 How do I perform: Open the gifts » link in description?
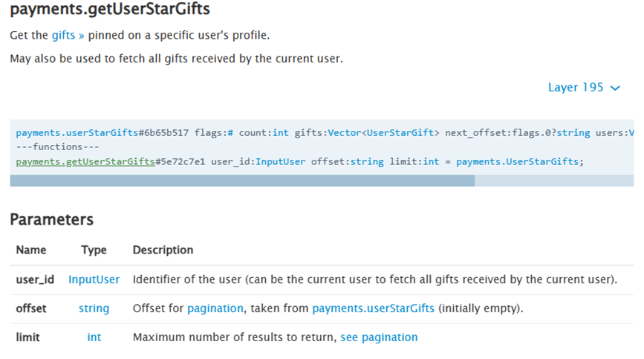tap(68, 35)
